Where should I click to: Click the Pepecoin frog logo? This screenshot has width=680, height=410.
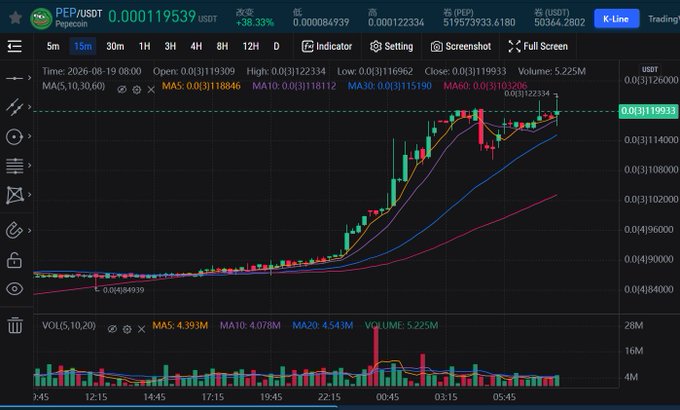(x=41, y=19)
